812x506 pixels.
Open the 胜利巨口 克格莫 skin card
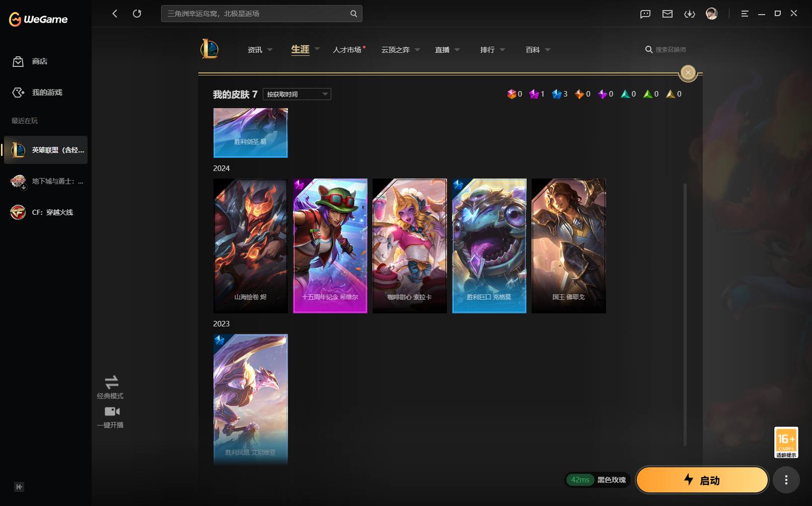489,246
